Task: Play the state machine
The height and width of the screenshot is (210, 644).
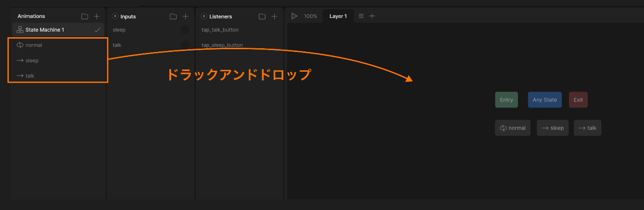Action: point(294,16)
